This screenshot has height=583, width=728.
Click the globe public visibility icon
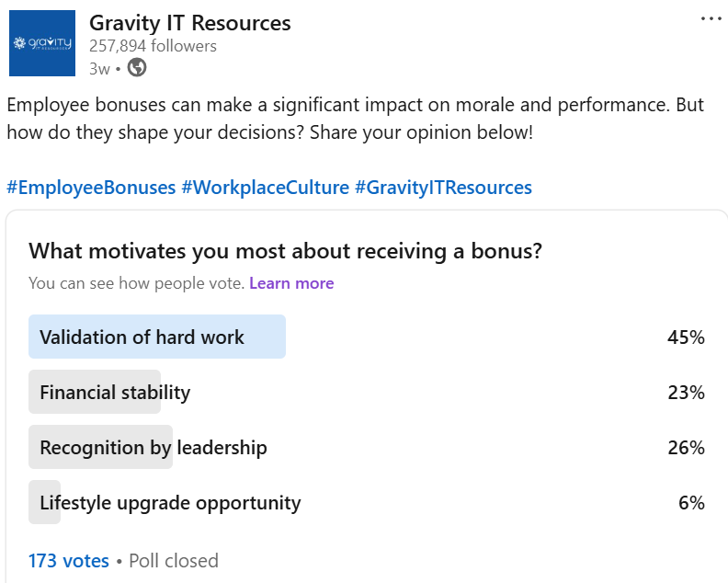[137, 67]
